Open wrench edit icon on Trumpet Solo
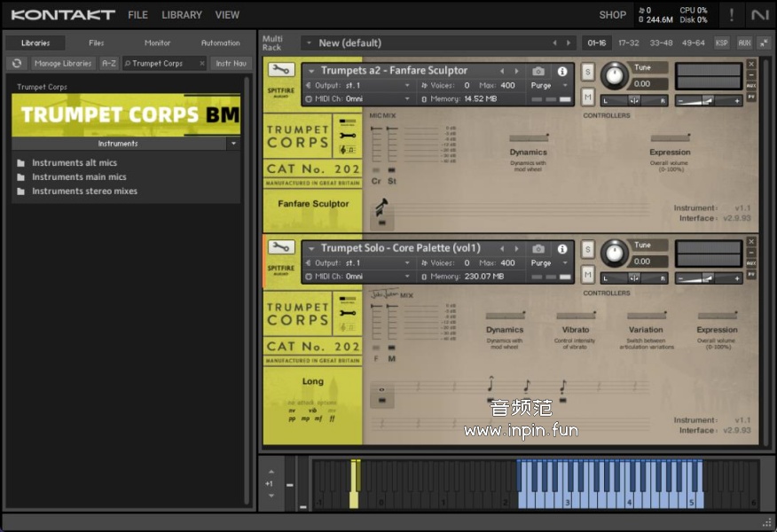This screenshot has width=777, height=532. [281, 247]
